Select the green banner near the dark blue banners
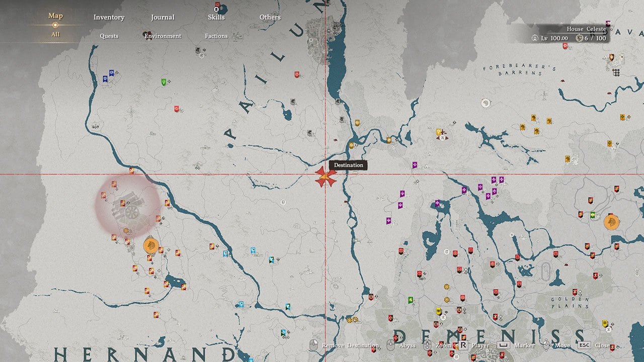 click(x=164, y=82)
